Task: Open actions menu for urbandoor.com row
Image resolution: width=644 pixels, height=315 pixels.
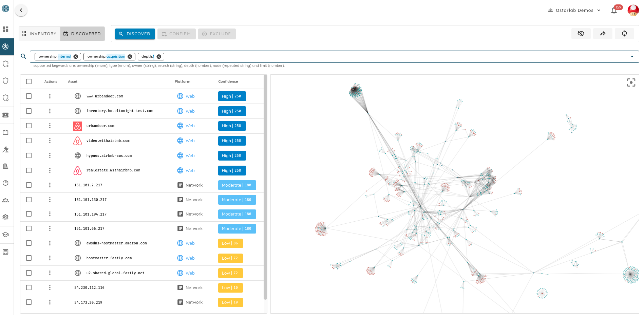Action: pos(50,126)
